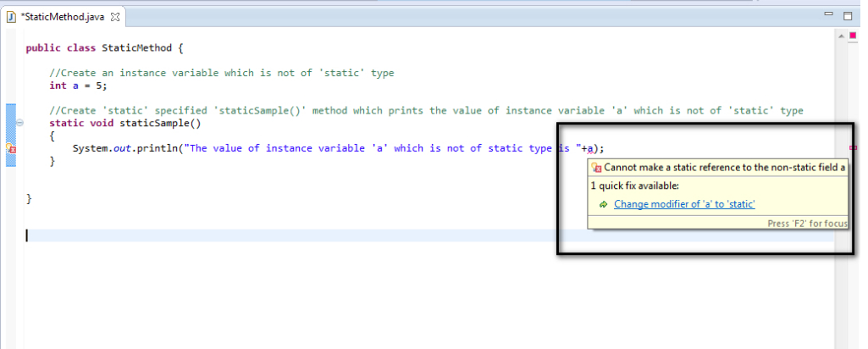Close the StaticMethod.java tab
868x349 pixels.
pyautogui.click(x=115, y=17)
